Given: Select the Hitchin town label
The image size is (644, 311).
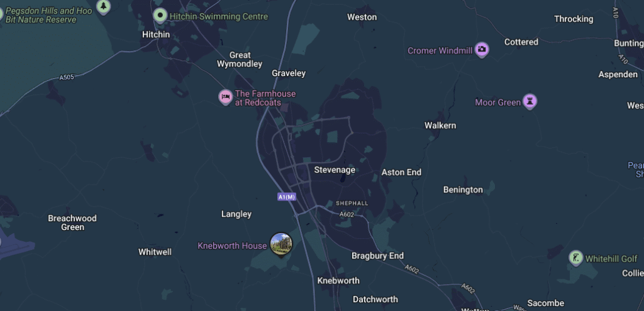Looking at the screenshot, I should point(156,35).
